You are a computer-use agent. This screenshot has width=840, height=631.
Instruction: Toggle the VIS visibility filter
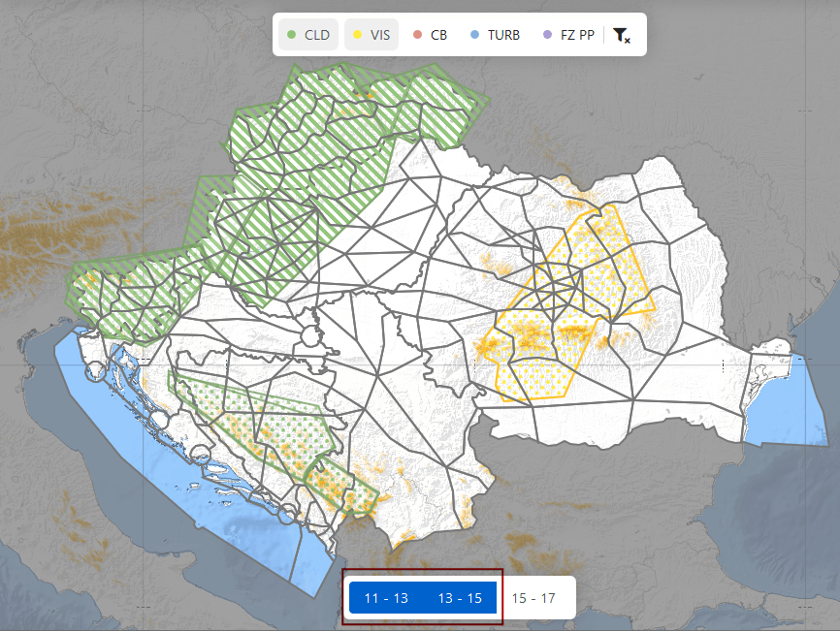click(x=372, y=35)
